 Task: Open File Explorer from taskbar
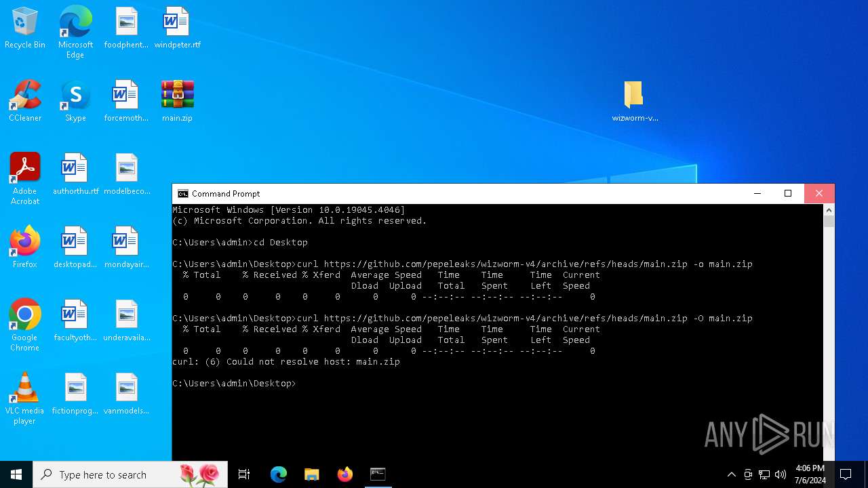[x=311, y=474]
